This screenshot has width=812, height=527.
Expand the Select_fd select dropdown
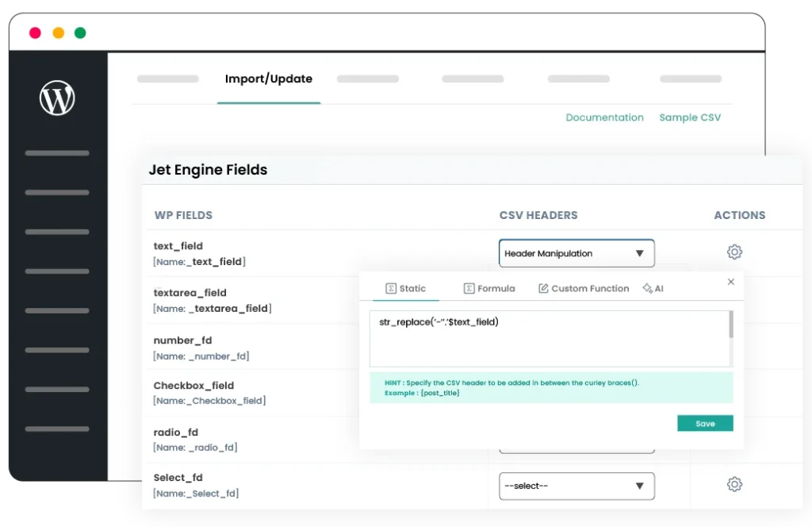(x=576, y=485)
